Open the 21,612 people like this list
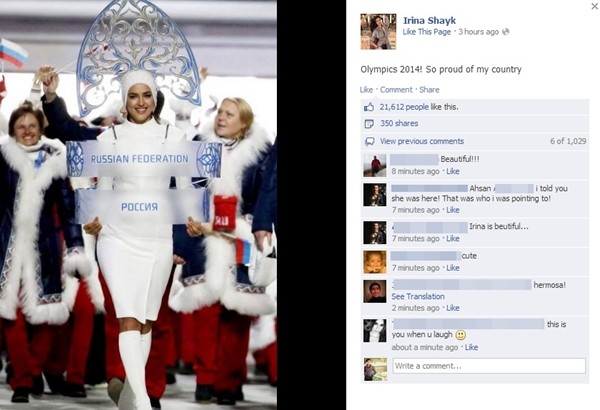This screenshot has height=410, width=600. point(419,107)
